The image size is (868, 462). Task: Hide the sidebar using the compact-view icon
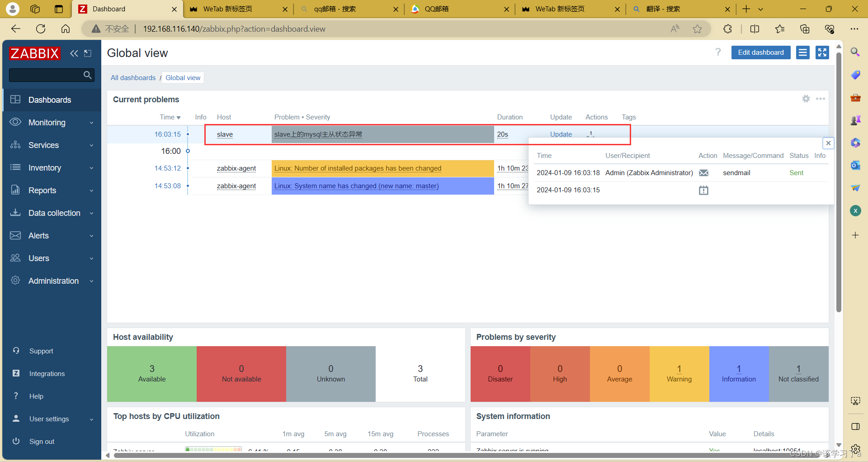click(x=88, y=53)
